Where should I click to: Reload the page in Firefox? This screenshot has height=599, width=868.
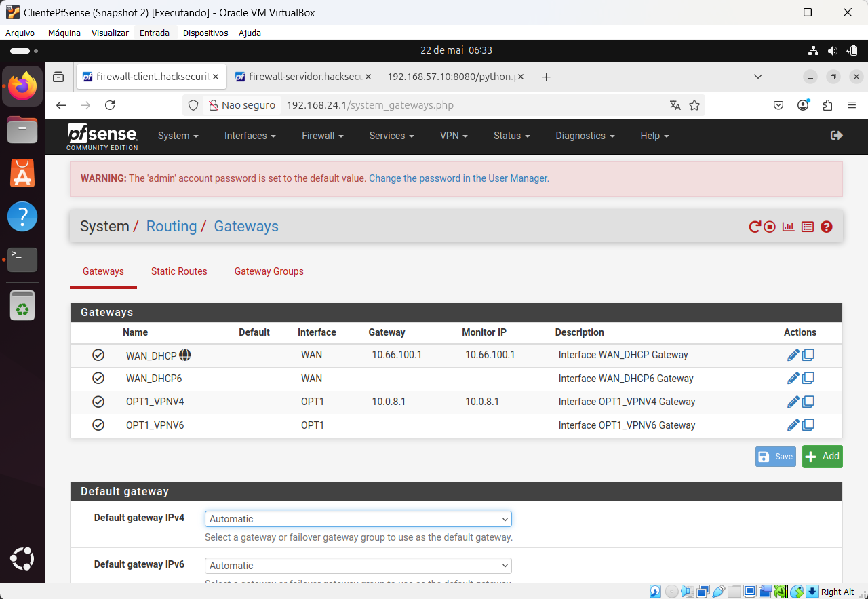point(110,105)
